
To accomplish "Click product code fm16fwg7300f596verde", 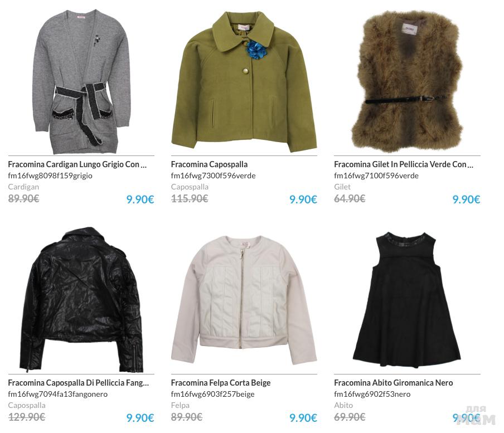I will click(x=213, y=176).
